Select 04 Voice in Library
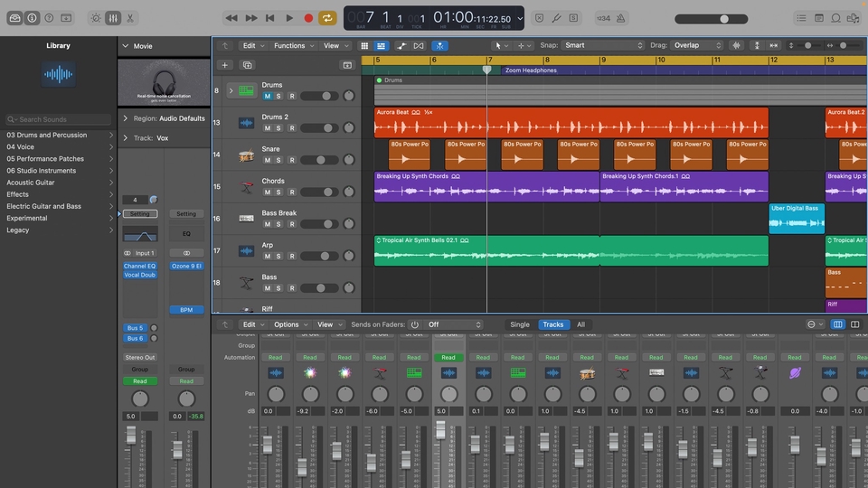Screen dimensions: 868x488 click(x=21, y=146)
